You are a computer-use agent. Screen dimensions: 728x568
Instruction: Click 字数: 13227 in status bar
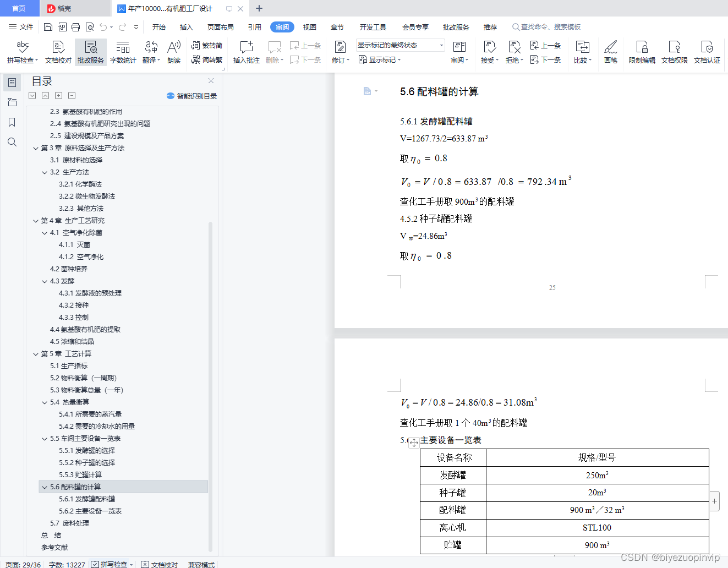pyautogui.click(x=67, y=564)
